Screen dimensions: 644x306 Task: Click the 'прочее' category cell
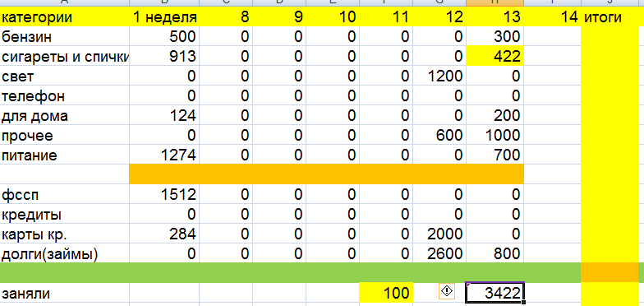coord(64,135)
